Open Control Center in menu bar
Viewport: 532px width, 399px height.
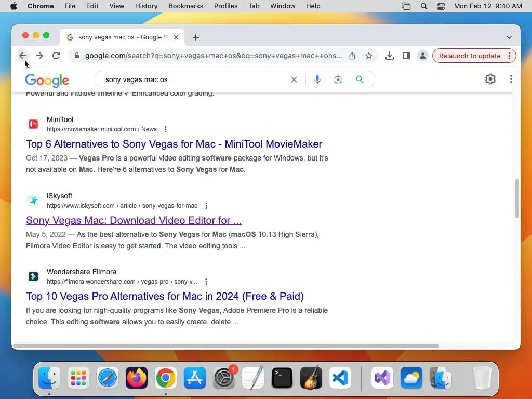point(441,6)
